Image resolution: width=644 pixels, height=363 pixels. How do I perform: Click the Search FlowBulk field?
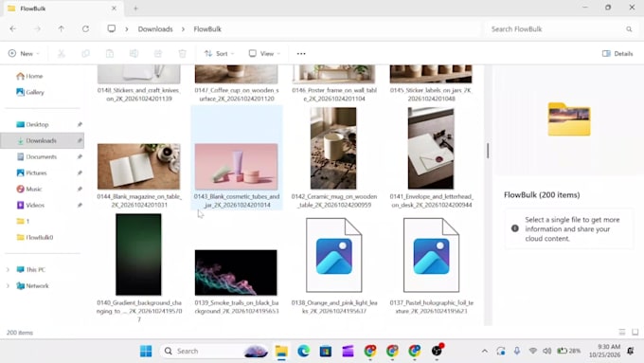pos(561,29)
